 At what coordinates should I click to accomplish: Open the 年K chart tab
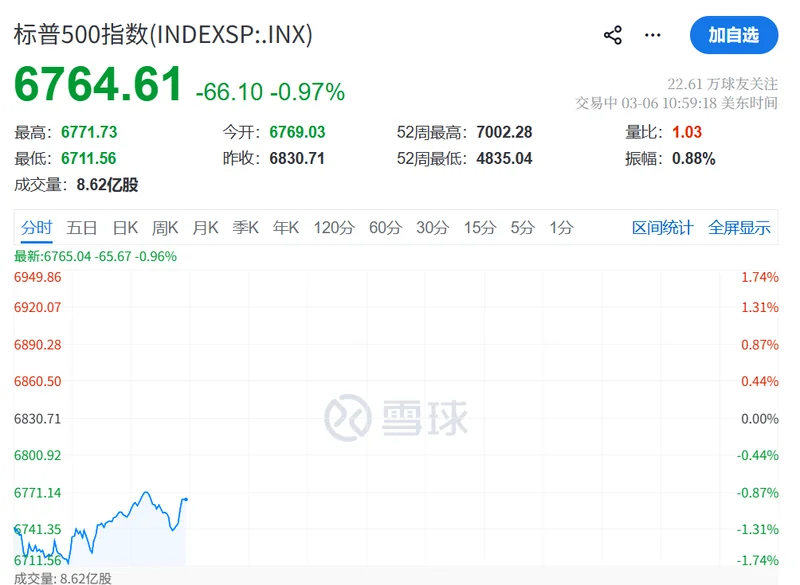(286, 227)
